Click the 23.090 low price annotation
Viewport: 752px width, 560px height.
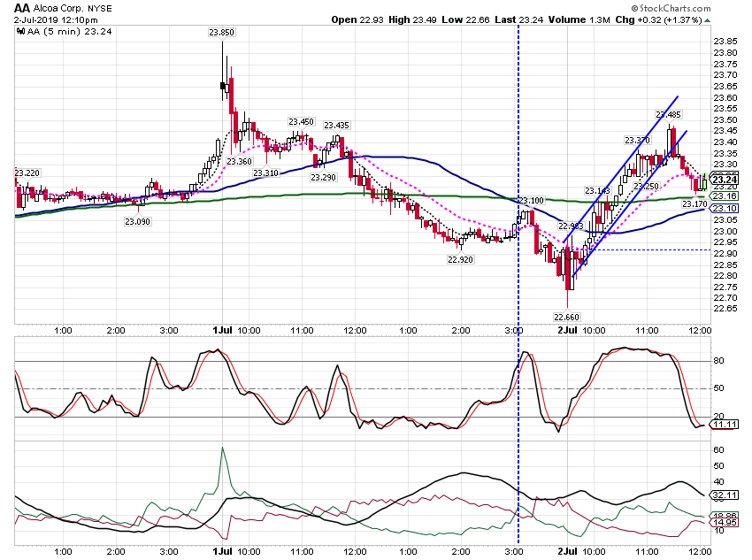click(138, 221)
